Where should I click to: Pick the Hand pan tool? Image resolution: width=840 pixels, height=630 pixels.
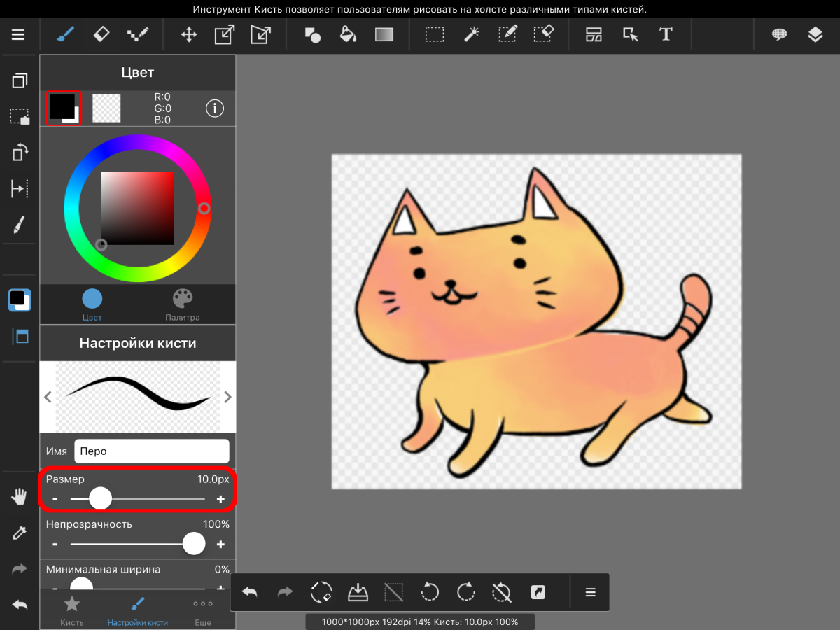19,497
